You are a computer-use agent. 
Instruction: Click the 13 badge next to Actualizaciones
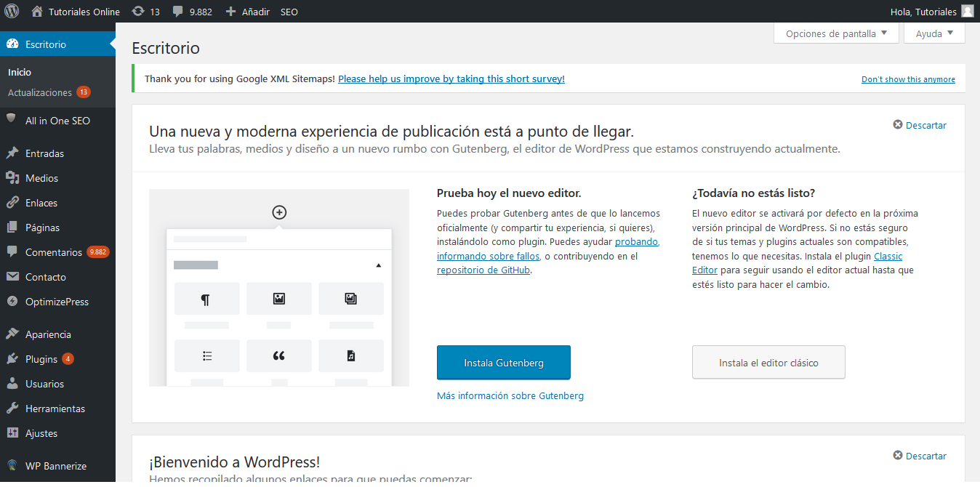[x=84, y=92]
